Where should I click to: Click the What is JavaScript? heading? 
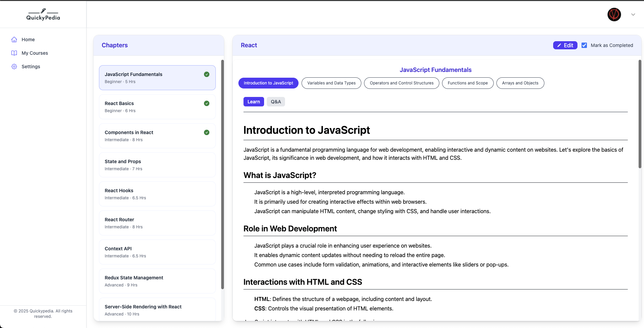point(280,175)
